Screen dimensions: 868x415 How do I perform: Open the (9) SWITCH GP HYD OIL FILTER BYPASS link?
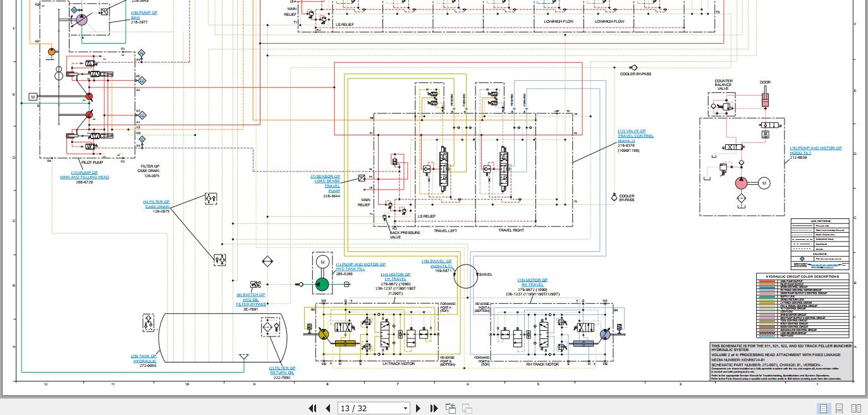[x=250, y=299]
